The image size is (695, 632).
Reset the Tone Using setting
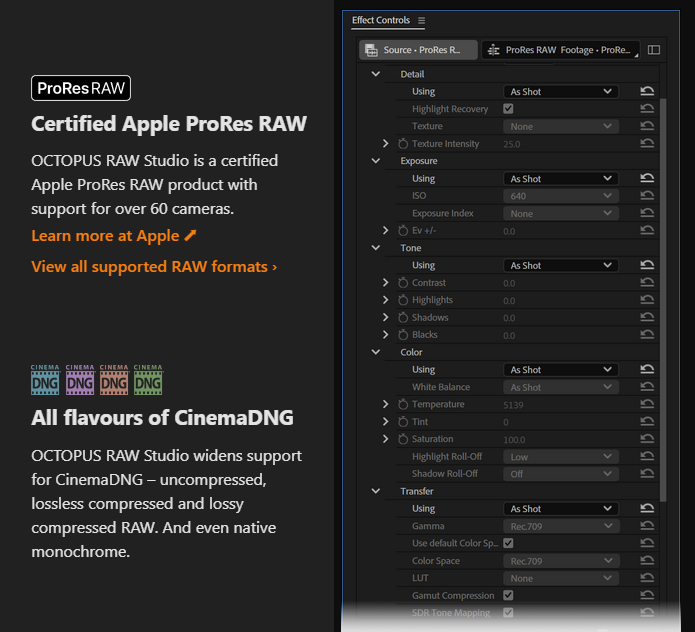pyautogui.click(x=647, y=265)
